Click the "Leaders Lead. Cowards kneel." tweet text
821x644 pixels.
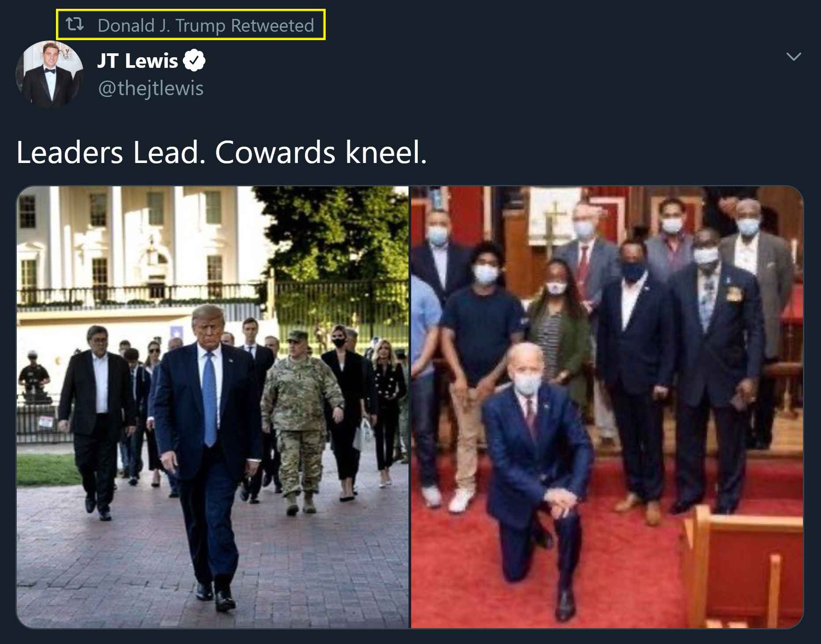[222, 152]
